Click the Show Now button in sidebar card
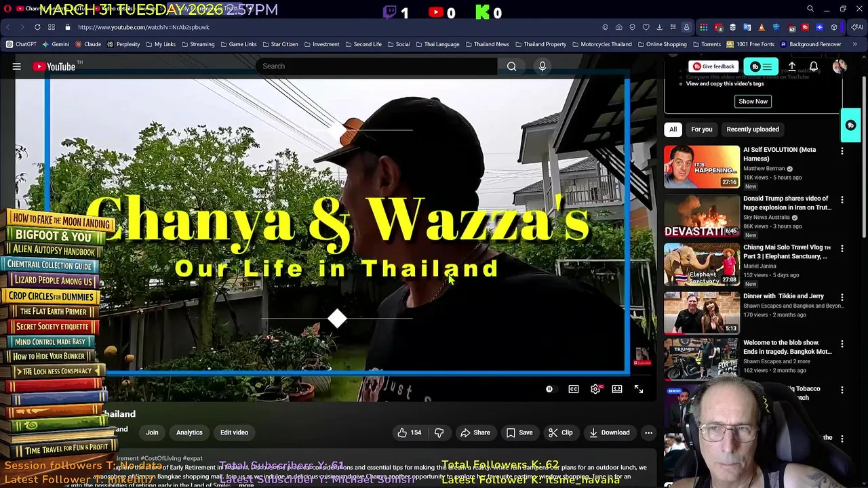 point(753,101)
